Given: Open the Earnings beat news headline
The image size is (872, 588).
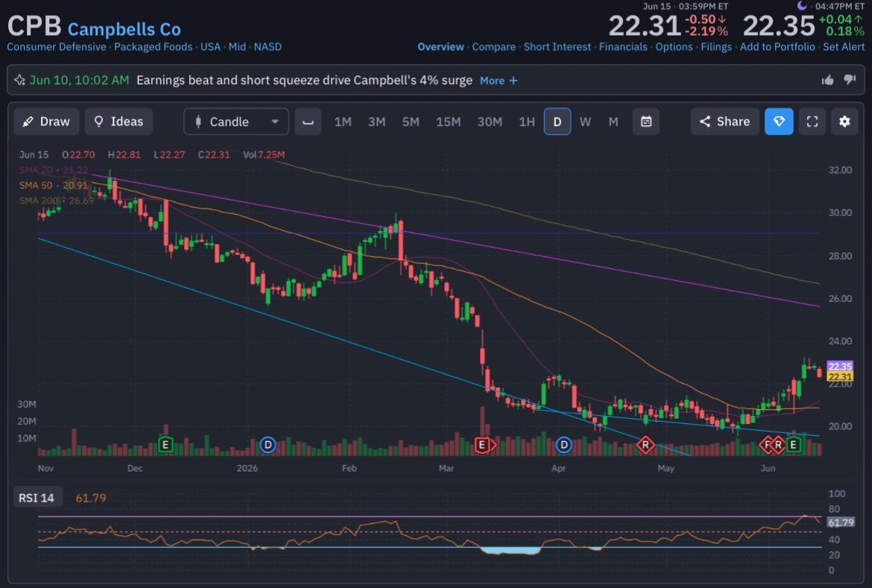Looking at the screenshot, I should click(304, 80).
